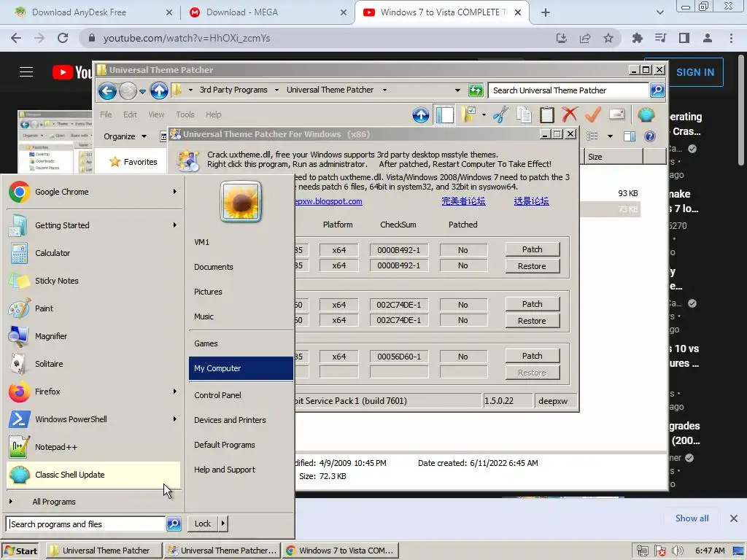Open the Help menu in Explorer
747x560 pixels.
[214, 114]
